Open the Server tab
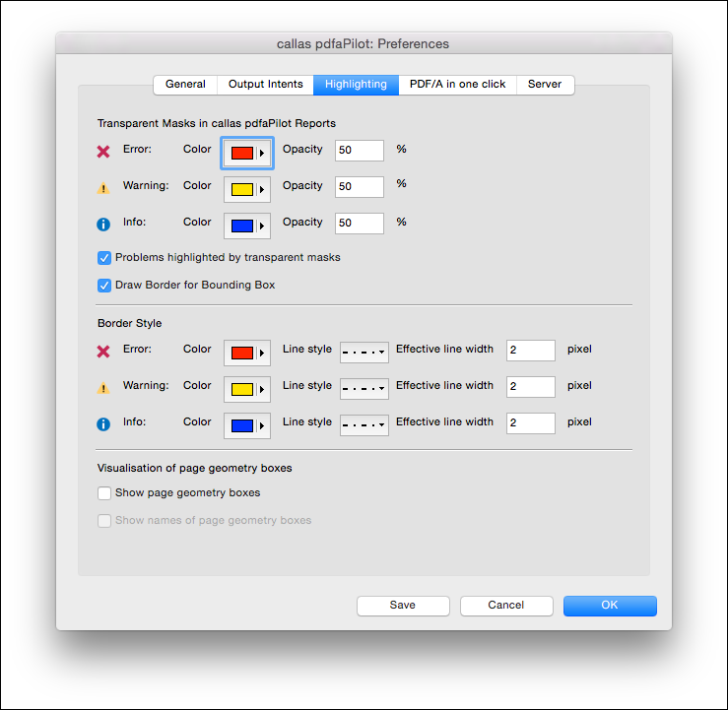728x710 pixels. tap(545, 85)
